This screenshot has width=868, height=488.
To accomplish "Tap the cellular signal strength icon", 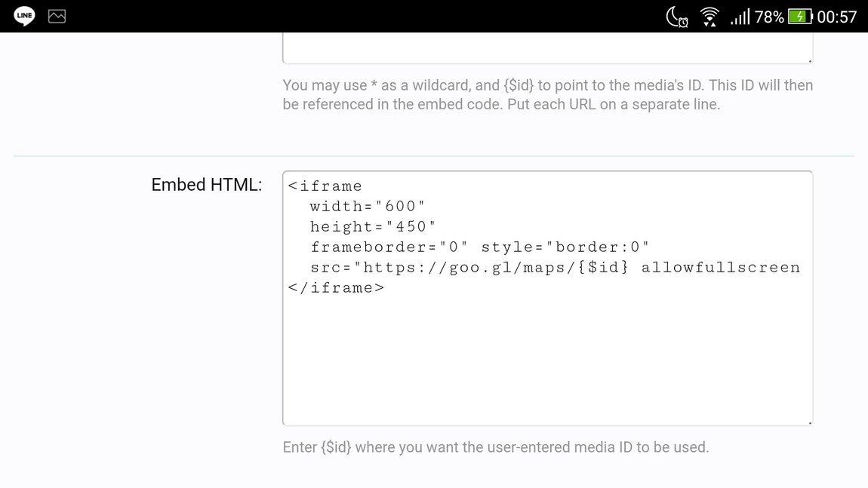I will pos(740,17).
